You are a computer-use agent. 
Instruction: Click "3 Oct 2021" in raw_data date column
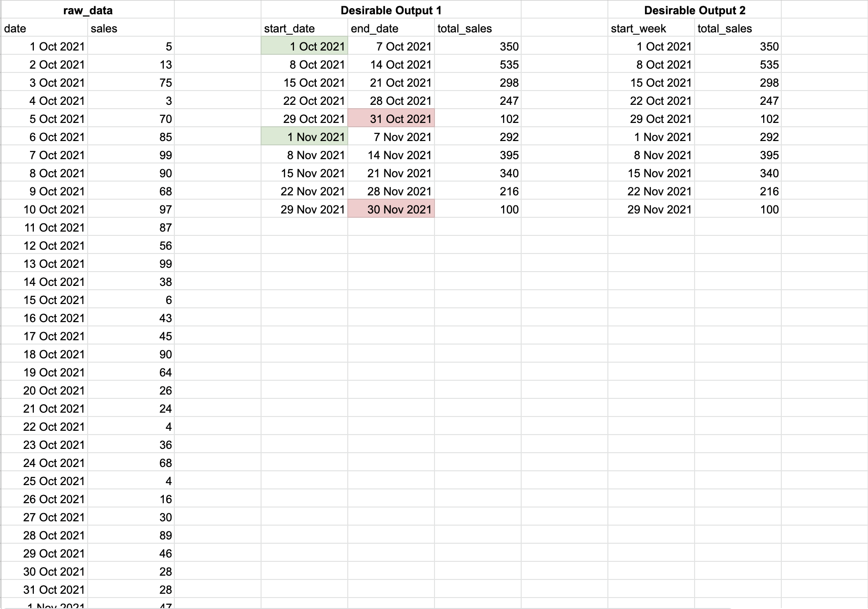44,82
